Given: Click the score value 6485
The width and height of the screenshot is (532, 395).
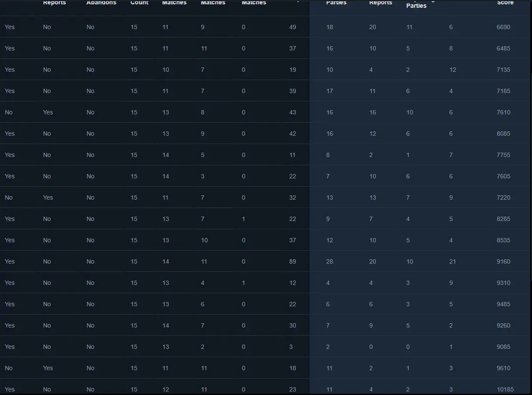Looking at the screenshot, I should [x=503, y=48].
